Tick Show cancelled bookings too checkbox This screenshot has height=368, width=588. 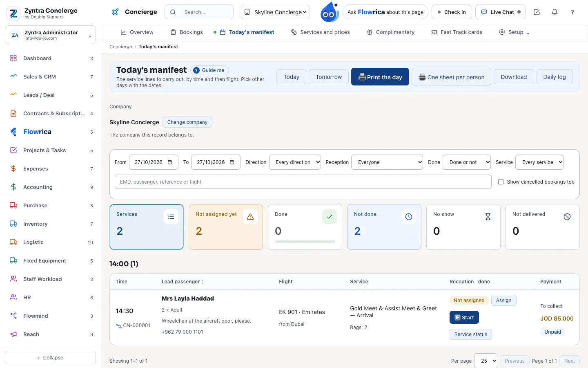pyautogui.click(x=501, y=182)
